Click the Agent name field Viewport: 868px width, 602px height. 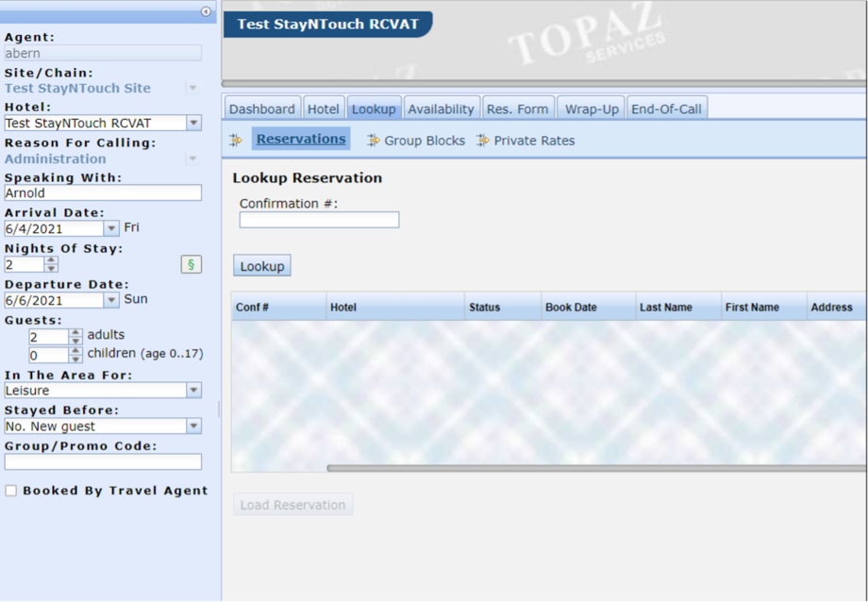[103, 53]
